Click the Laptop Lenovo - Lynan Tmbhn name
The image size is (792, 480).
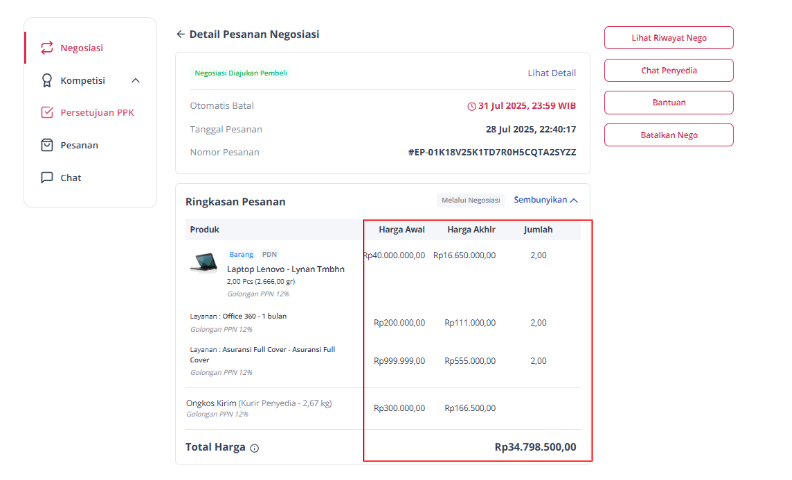pyautogui.click(x=286, y=269)
